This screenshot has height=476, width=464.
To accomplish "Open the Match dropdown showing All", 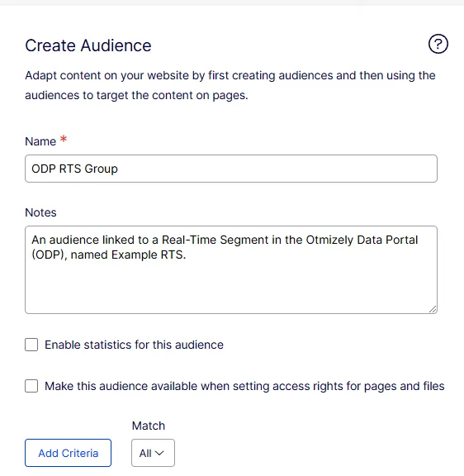I will 153,453.
